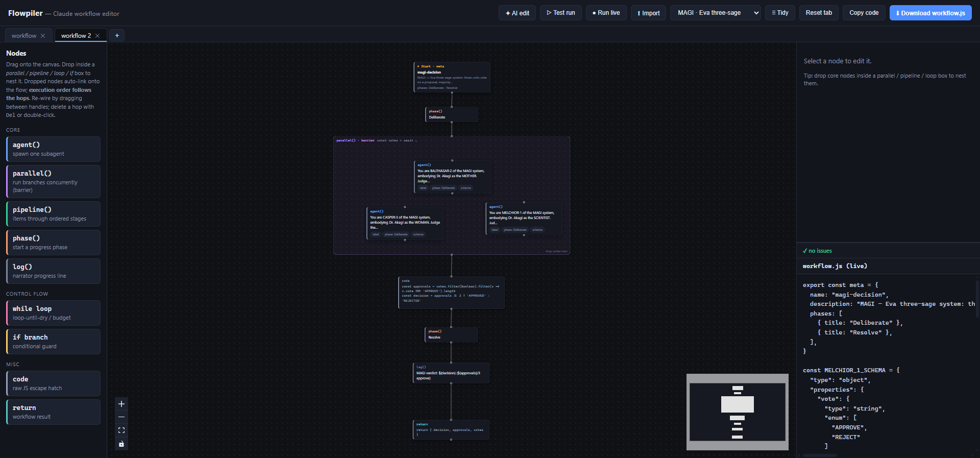
Task: Click 'const MELCHIOR_1_SCHEMA' code line
Action: point(851,370)
